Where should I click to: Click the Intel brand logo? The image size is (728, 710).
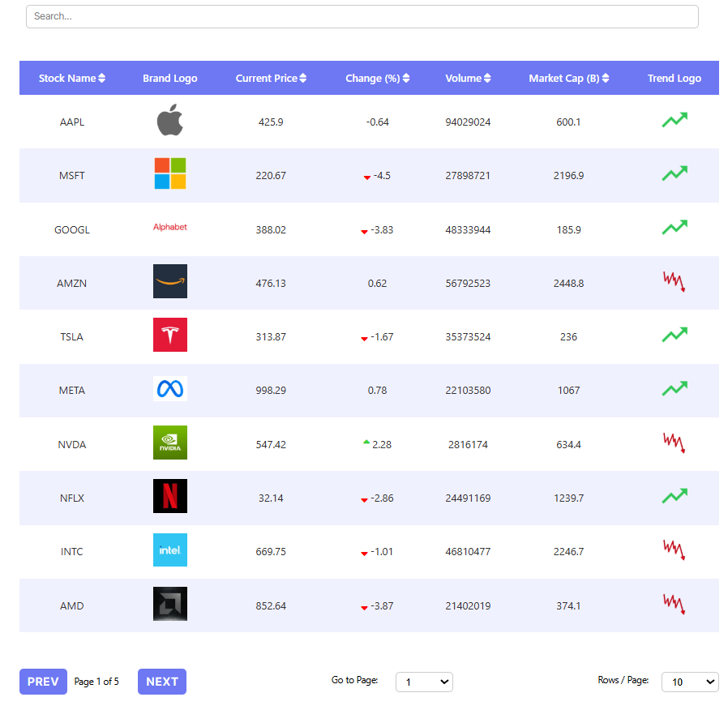point(170,550)
